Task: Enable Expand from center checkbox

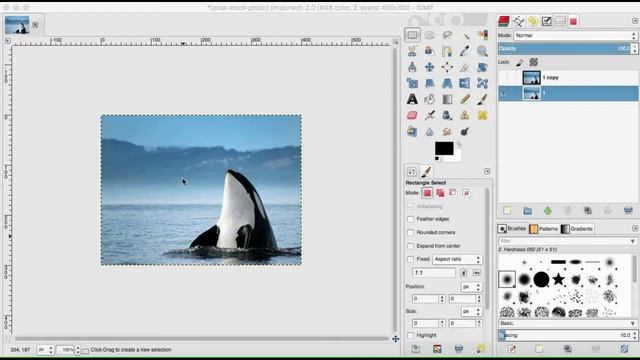Action: tap(411, 246)
